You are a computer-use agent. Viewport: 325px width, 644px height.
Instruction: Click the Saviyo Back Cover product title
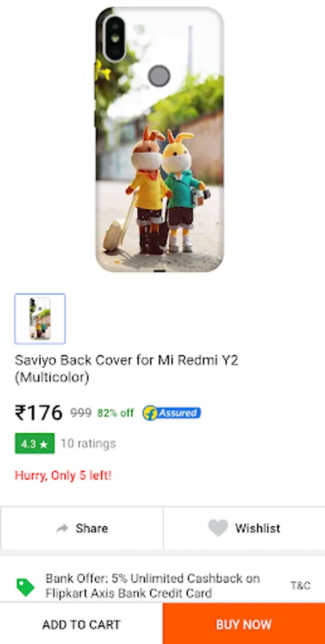(x=127, y=369)
